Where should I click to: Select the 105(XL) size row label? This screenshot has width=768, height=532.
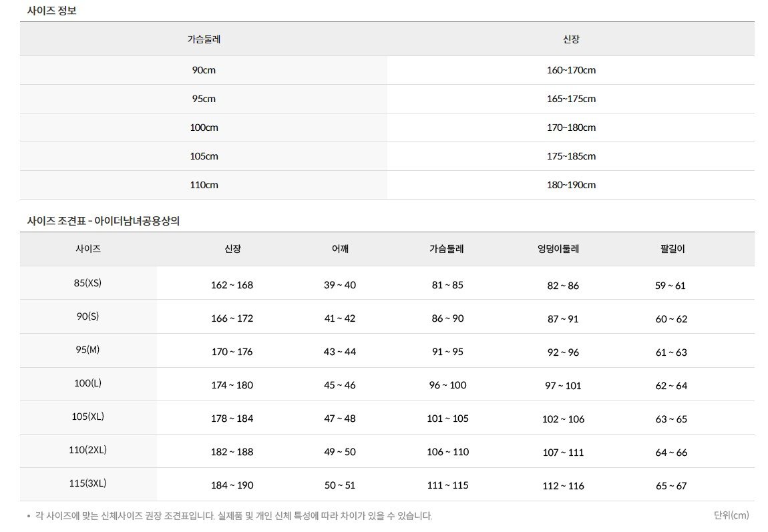88,417
